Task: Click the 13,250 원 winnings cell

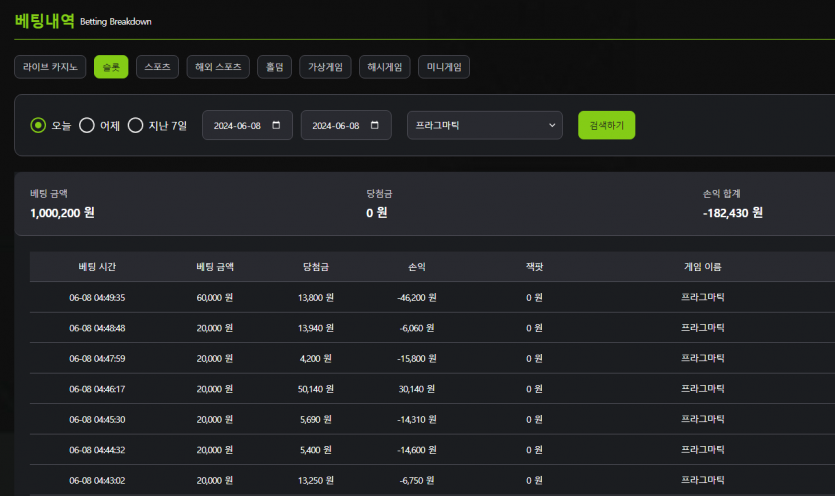Action: tap(316, 481)
